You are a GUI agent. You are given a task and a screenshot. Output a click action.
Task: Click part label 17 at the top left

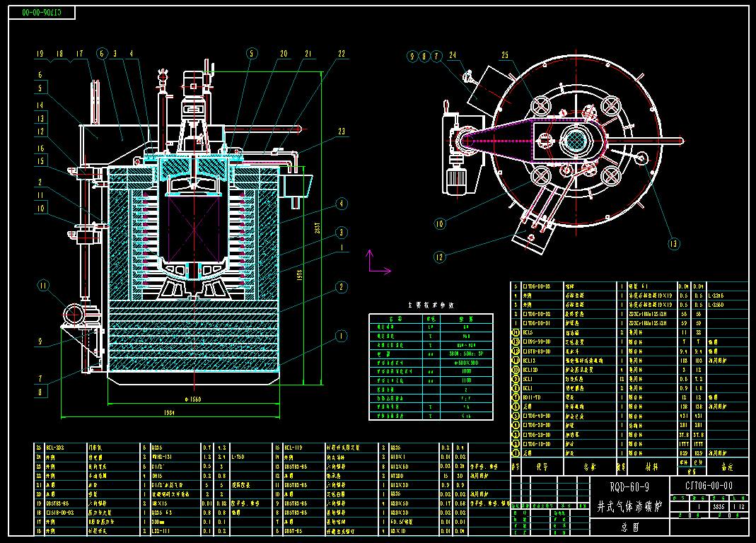(79, 54)
